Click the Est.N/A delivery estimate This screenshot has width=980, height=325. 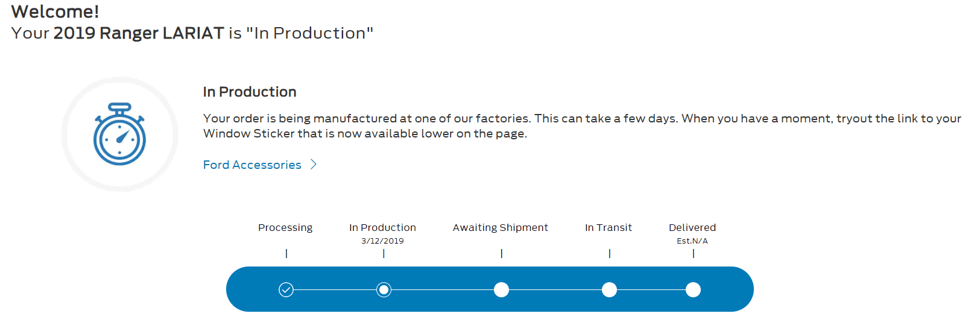[692, 241]
